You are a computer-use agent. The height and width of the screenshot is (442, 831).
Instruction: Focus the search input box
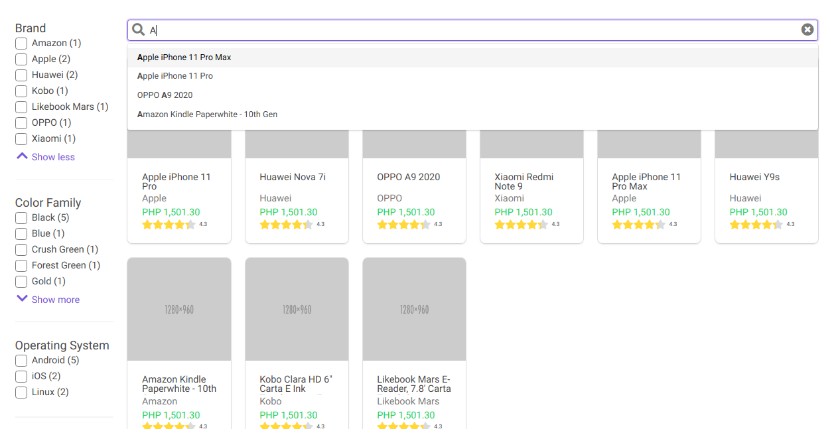[472, 30]
